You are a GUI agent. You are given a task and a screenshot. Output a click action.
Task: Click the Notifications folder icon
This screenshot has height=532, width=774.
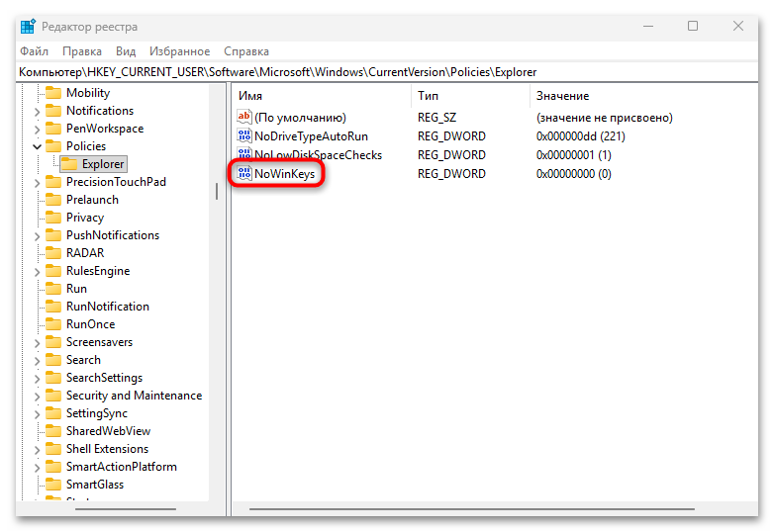pyautogui.click(x=53, y=111)
